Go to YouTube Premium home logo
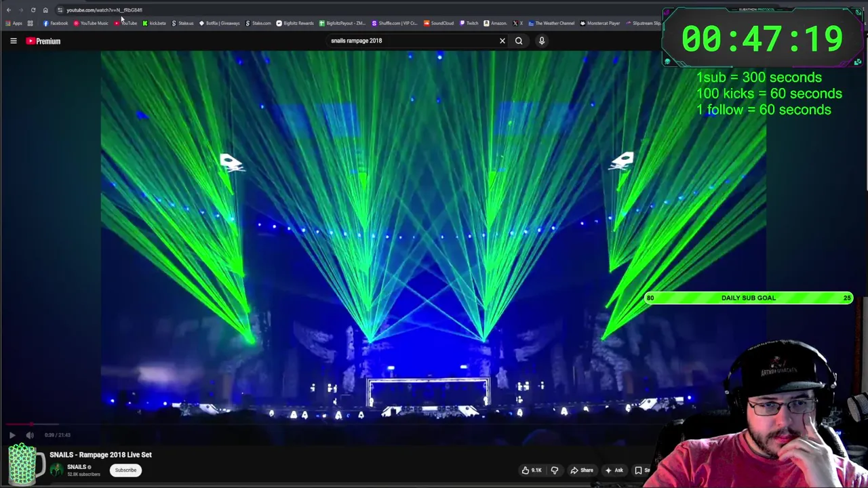This screenshot has height=488, width=868. coord(43,41)
